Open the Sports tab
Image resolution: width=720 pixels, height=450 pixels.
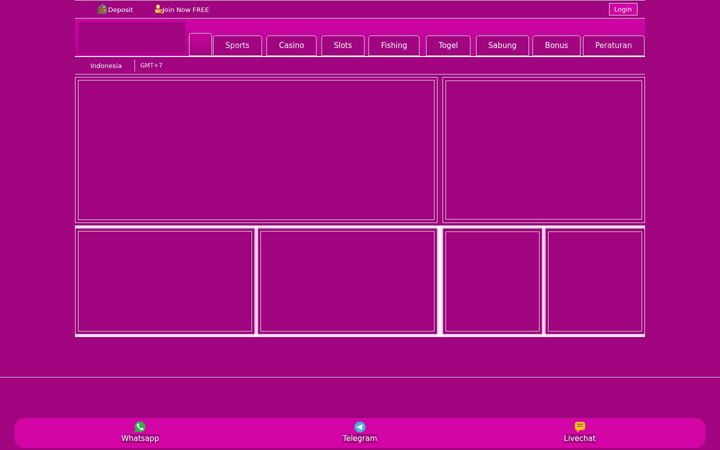tap(237, 45)
